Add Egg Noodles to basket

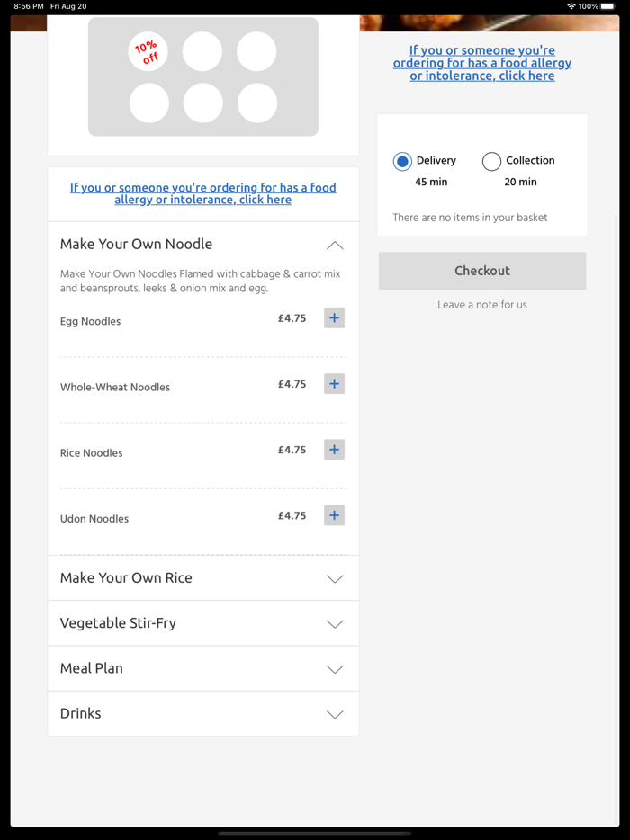click(x=334, y=317)
